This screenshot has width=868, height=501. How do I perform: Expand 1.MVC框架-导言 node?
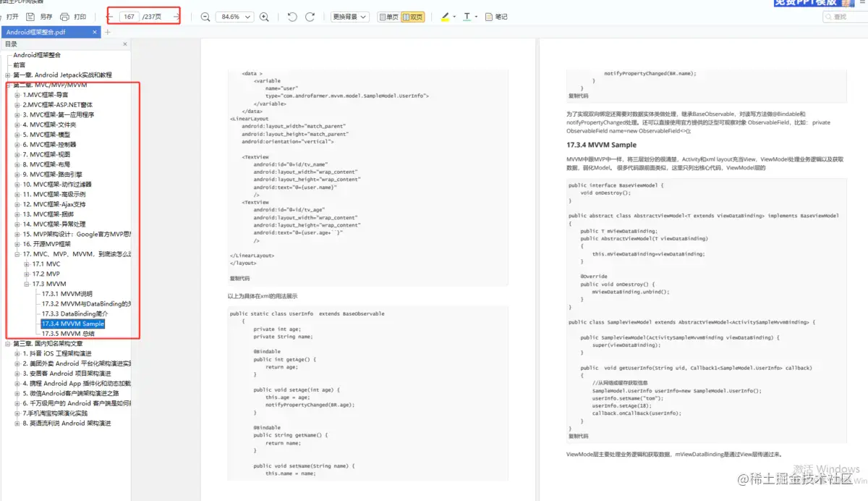tap(17, 95)
